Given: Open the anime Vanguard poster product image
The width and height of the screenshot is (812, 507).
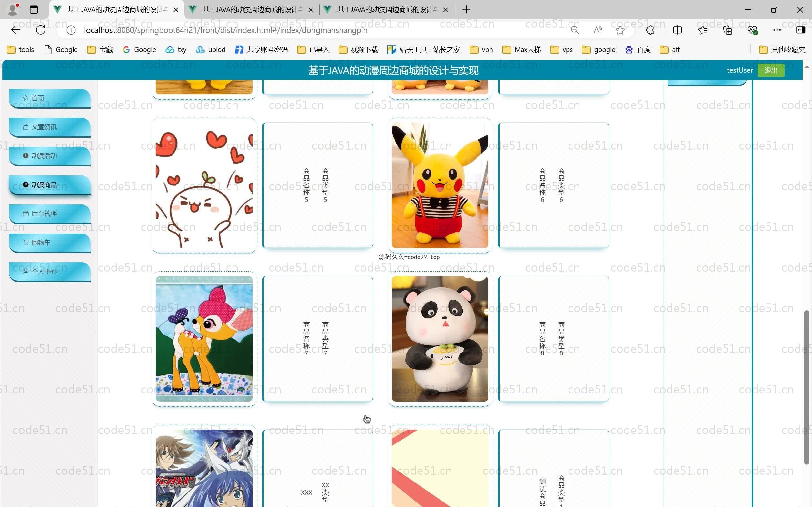Looking at the screenshot, I should tap(204, 468).
